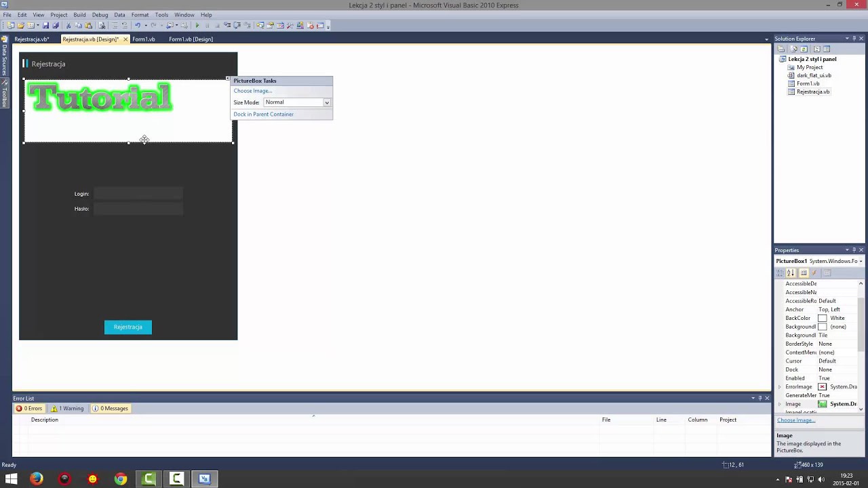Click the Save All toolbar icon
This screenshot has width=868, height=488.
56,26
